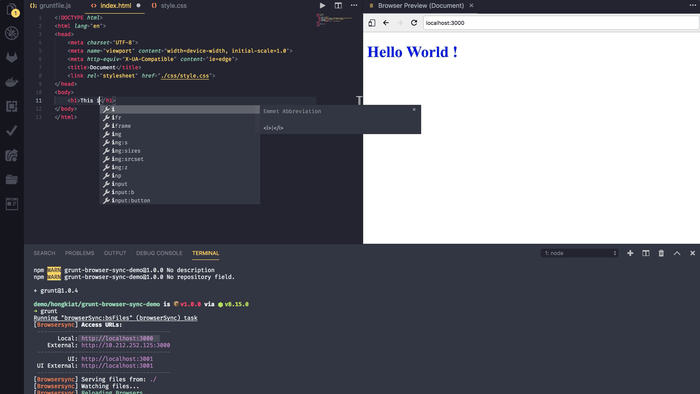Image resolution: width=700 pixels, height=394 pixels.
Task: Click line number 11 in the gutter
Action: [39, 101]
